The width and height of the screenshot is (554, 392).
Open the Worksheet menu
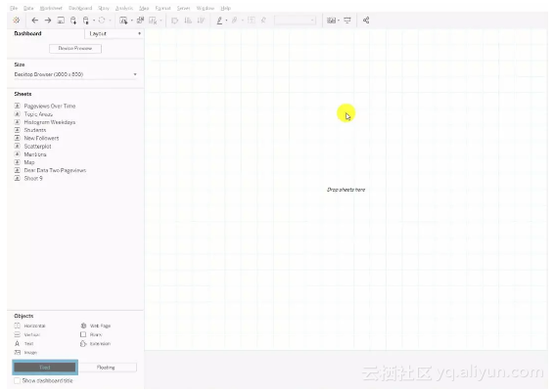(51, 8)
